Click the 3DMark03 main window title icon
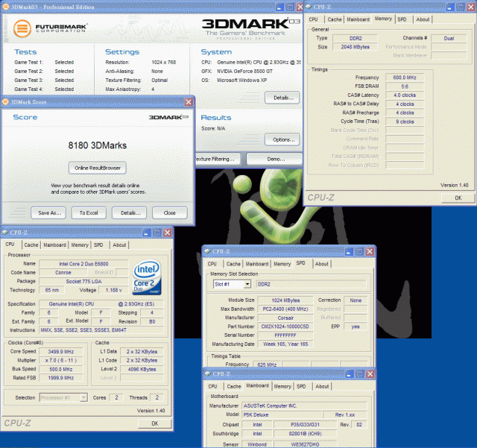Image resolution: width=477 pixels, height=448 pixels. pyautogui.click(x=5, y=7)
